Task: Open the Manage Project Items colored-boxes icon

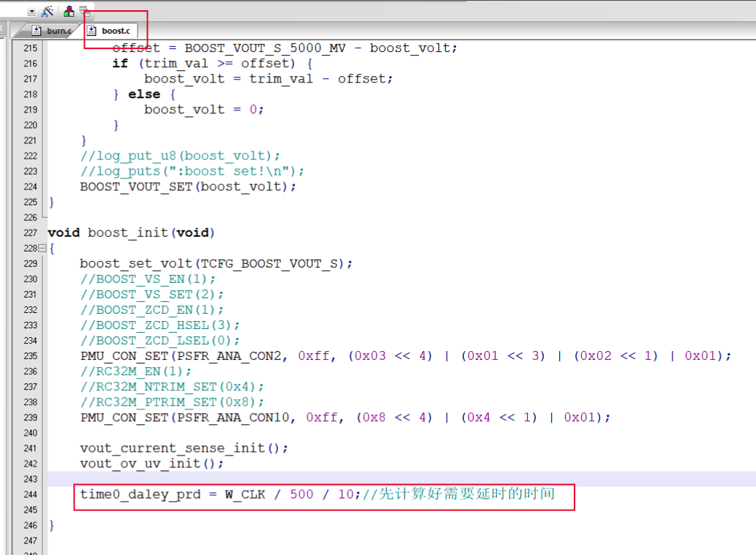Action: (x=69, y=11)
